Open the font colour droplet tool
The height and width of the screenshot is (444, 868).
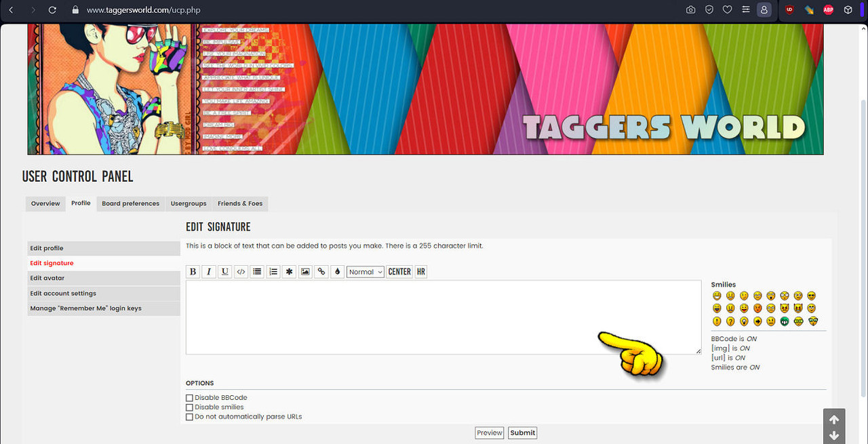[338, 272]
